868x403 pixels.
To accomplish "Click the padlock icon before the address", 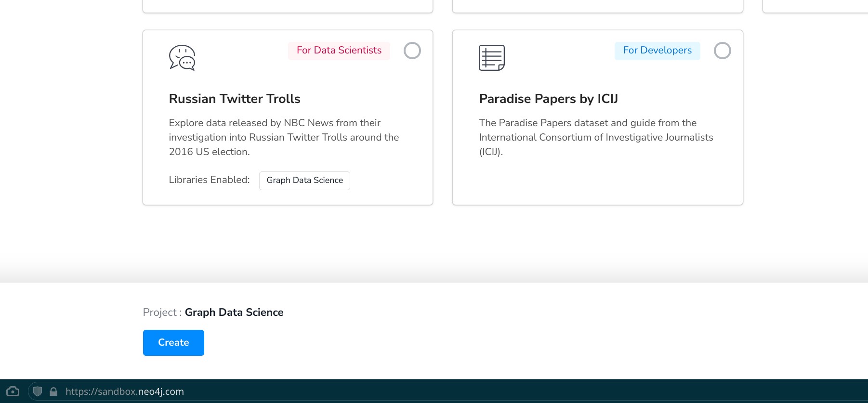I will (53, 391).
